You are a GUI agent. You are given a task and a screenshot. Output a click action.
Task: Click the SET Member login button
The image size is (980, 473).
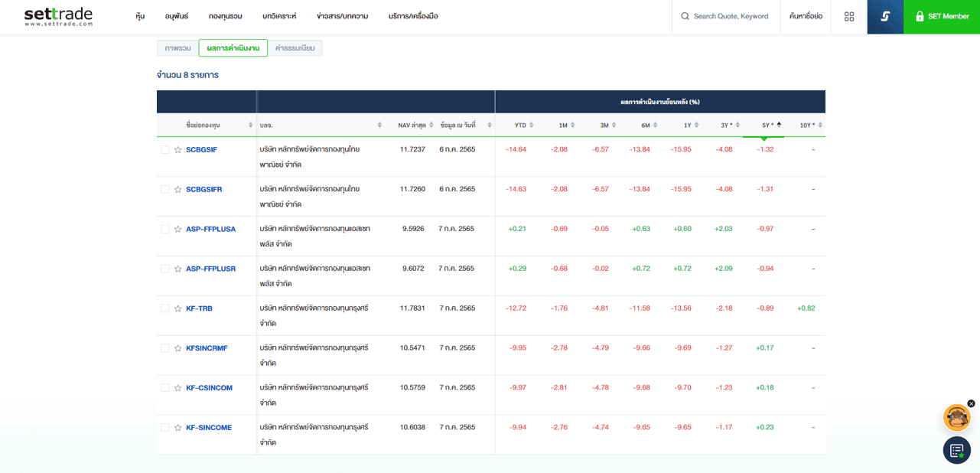(941, 16)
